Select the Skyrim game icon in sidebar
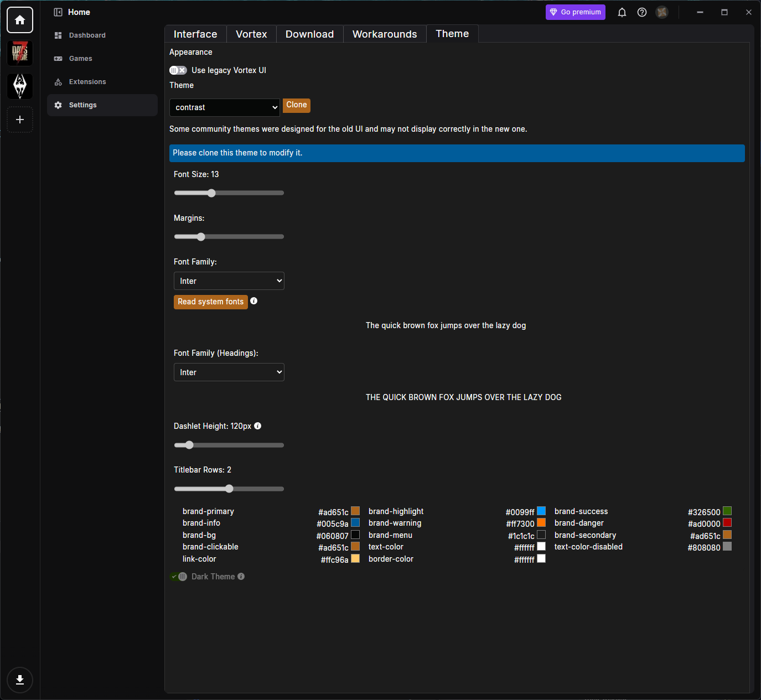Screen dimensions: 761x700 [x=20, y=86]
